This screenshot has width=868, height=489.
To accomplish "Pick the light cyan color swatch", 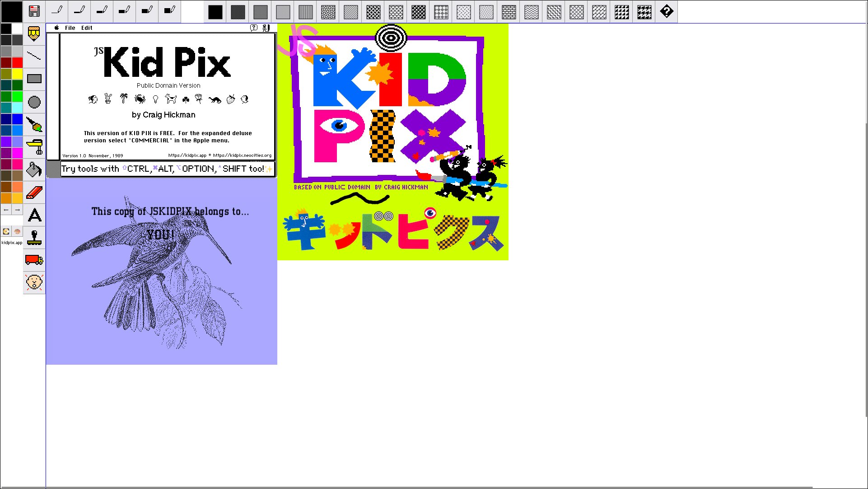I will pyautogui.click(x=17, y=108).
